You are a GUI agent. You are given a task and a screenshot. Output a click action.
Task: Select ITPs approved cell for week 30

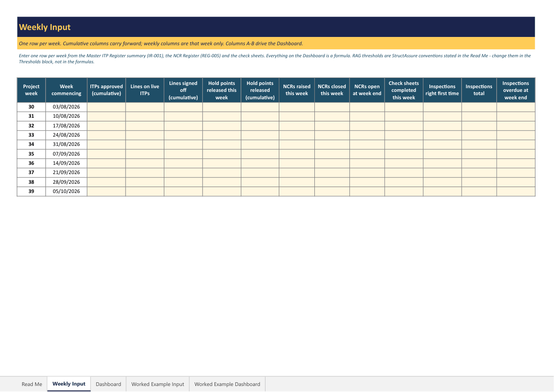106,107
